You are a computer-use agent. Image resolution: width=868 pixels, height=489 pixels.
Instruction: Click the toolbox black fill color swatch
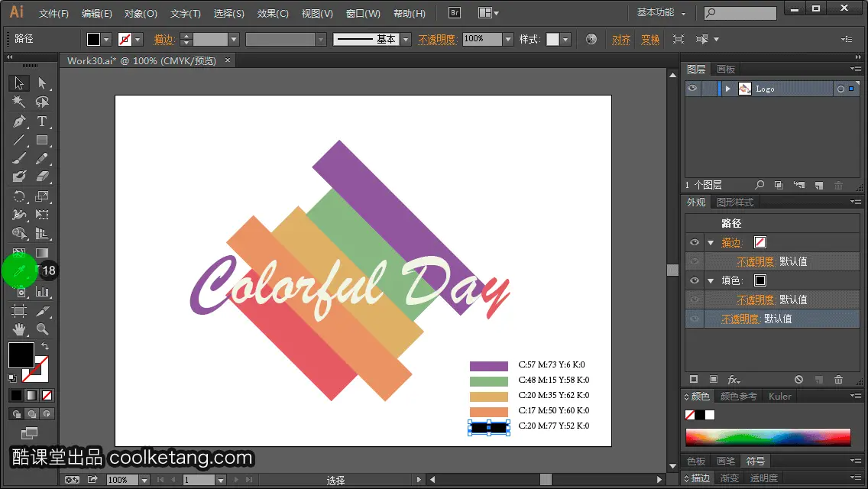[x=21, y=355]
